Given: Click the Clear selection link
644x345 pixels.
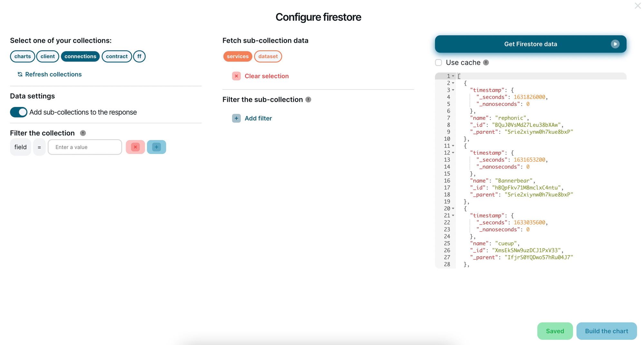Looking at the screenshot, I should 266,76.
